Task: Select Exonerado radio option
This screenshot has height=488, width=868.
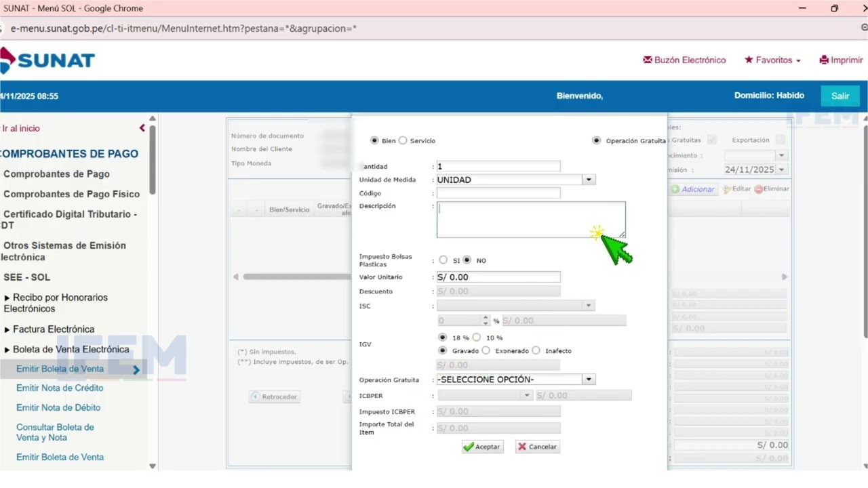Action: (486, 350)
